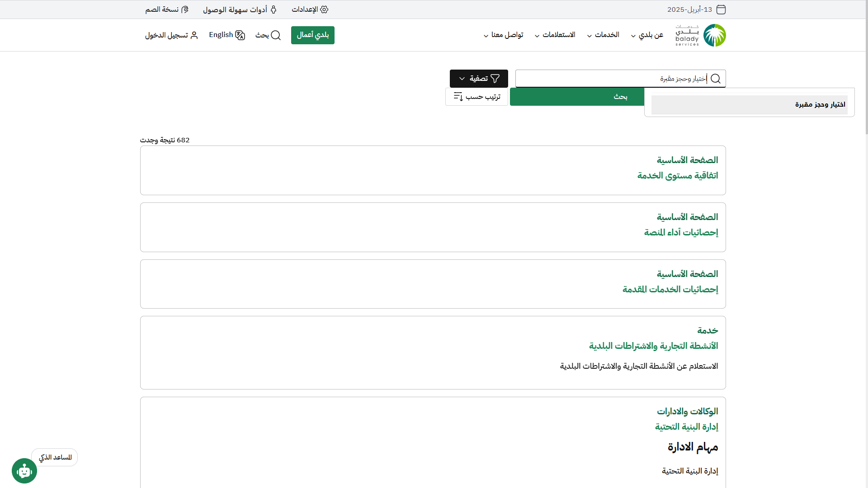Screen dimensions: 868x488
Task: Open accessibility tools (أدوات سهولة الوصول)
Action: click(240, 9)
